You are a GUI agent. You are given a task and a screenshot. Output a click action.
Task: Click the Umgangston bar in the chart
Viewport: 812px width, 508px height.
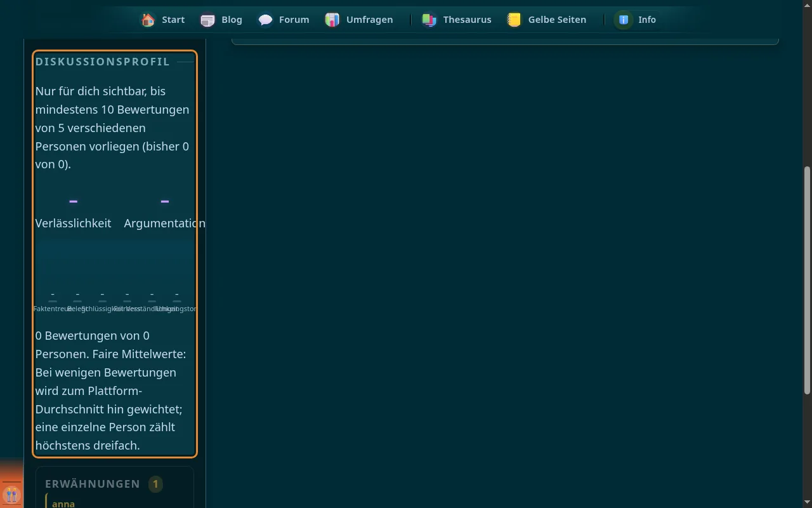[176, 301]
